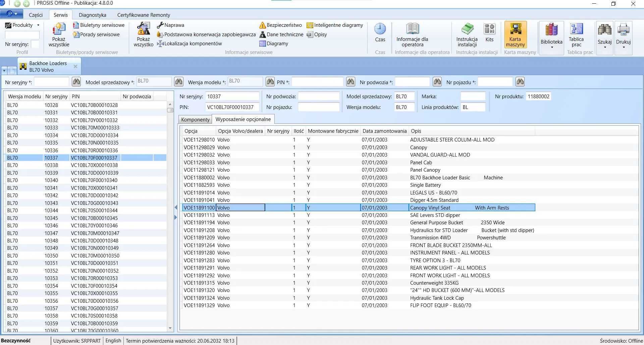The height and width of the screenshot is (345, 644).
Task: Sort list by PIN column header
Action: 95,97
